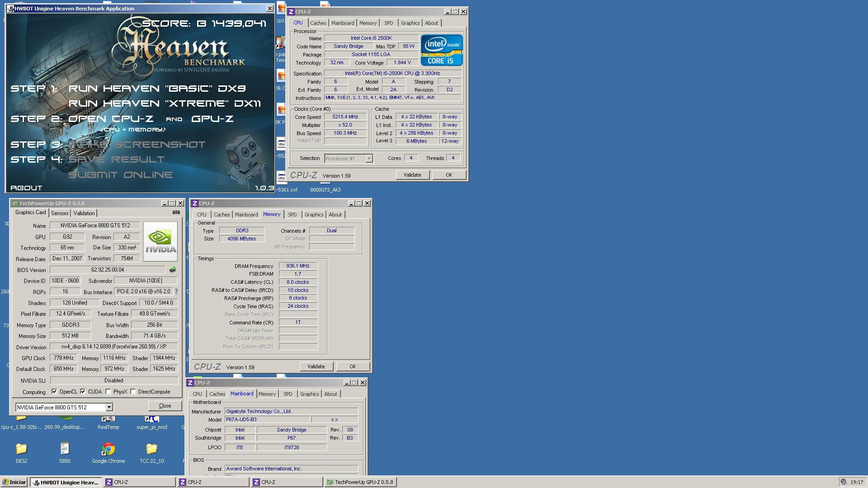This screenshot has width=868, height=488.
Task: Click the GPU-Z screenshot camera icon
Action: pos(176,212)
